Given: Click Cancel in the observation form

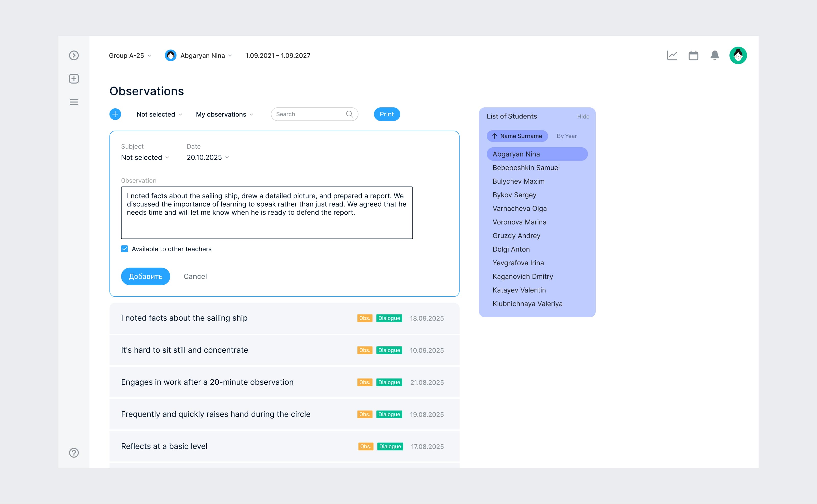Looking at the screenshot, I should (195, 276).
